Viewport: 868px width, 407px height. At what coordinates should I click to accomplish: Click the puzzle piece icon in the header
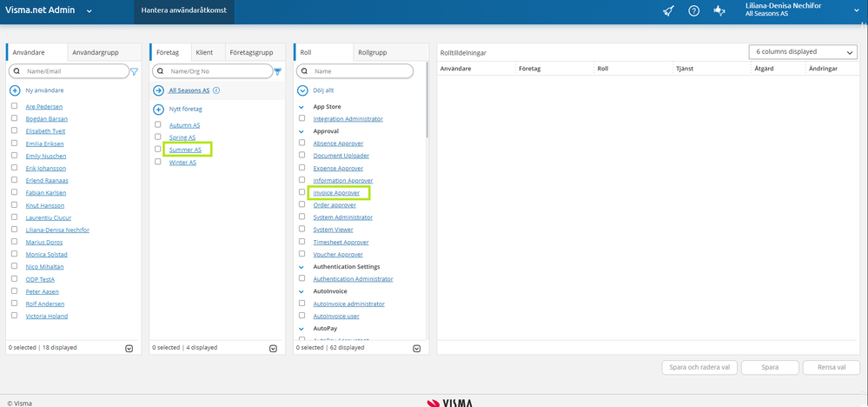click(x=719, y=11)
